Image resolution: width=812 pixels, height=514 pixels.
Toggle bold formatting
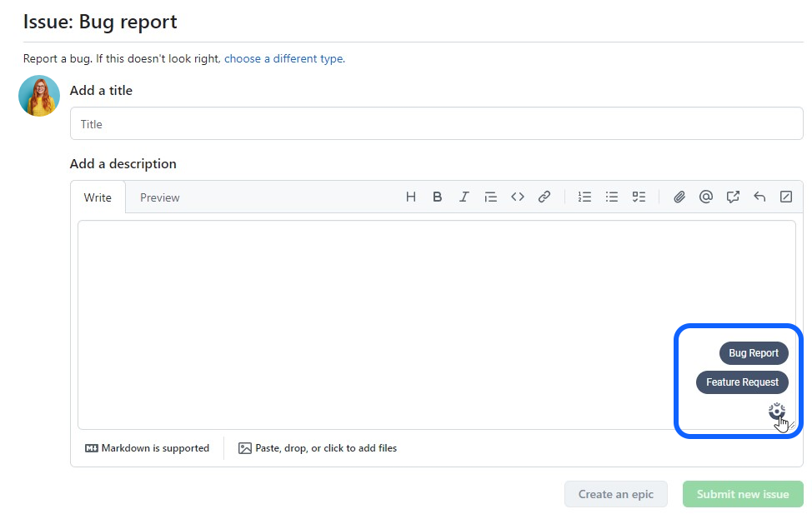point(437,197)
